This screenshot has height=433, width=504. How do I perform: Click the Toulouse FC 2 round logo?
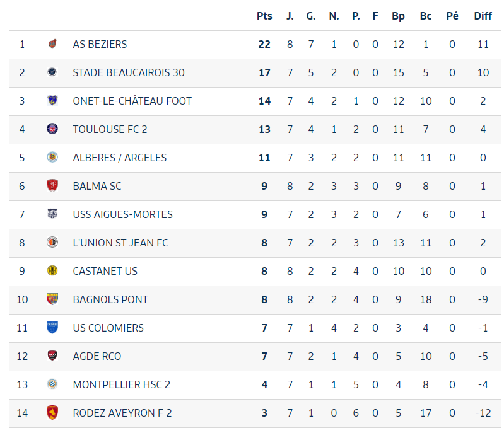point(52,129)
